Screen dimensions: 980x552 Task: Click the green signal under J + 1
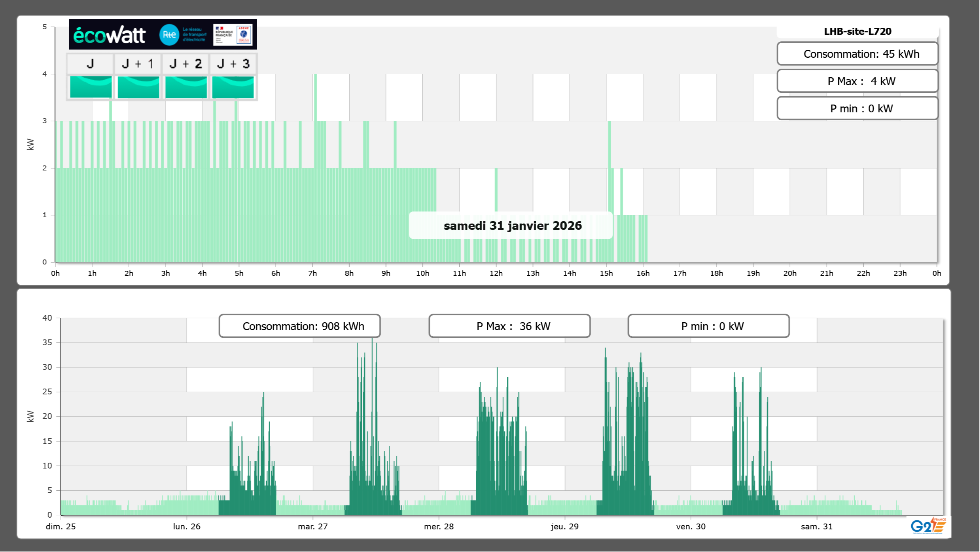tap(138, 87)
